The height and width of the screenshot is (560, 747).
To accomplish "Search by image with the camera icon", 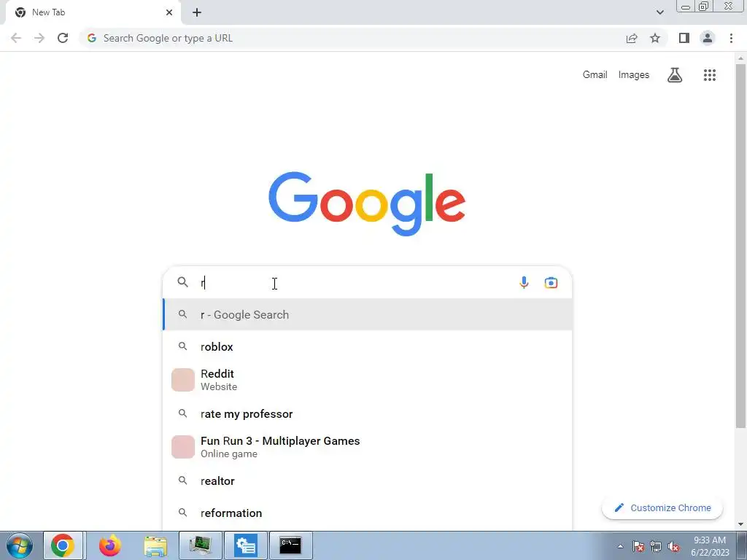I will tap(551, 282).
